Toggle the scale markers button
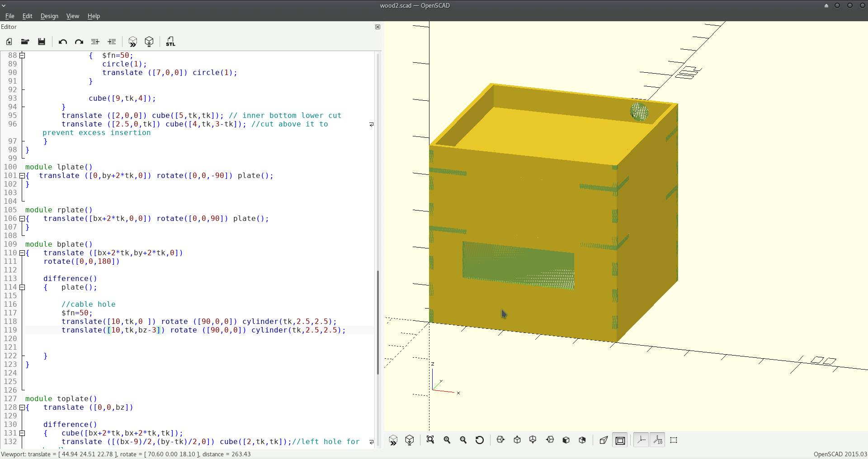Viewport: 868px width, 459px height. [657, 440]
